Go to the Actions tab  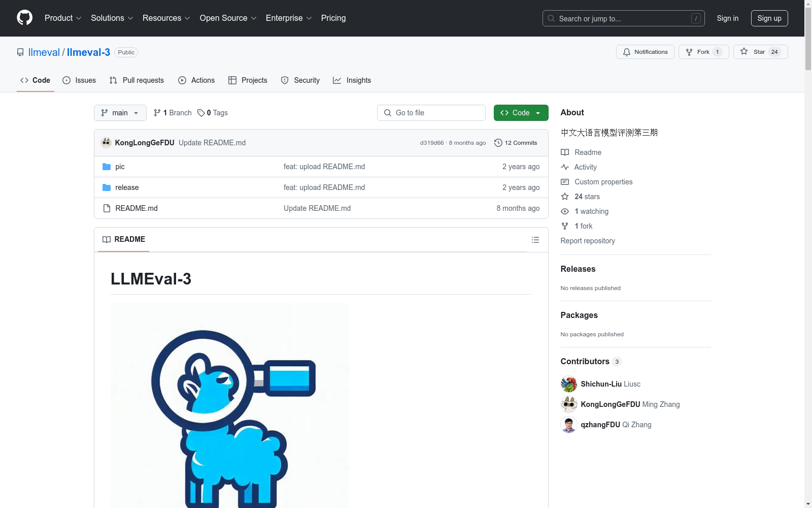coord(196,80)
